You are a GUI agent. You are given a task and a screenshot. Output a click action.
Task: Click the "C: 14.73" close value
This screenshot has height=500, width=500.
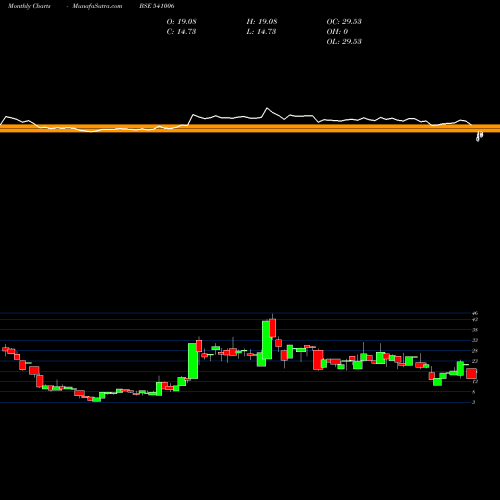click(181, 32)
